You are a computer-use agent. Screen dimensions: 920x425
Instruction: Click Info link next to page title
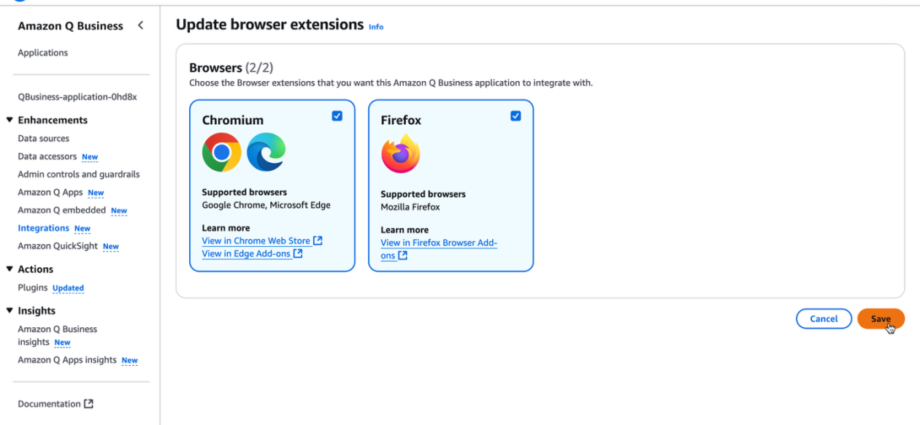coord(376,27)
